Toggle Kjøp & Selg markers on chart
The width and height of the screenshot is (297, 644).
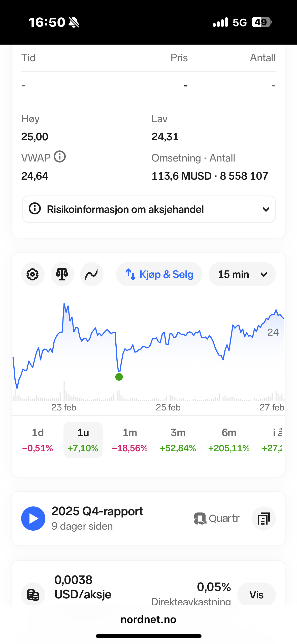159,274
